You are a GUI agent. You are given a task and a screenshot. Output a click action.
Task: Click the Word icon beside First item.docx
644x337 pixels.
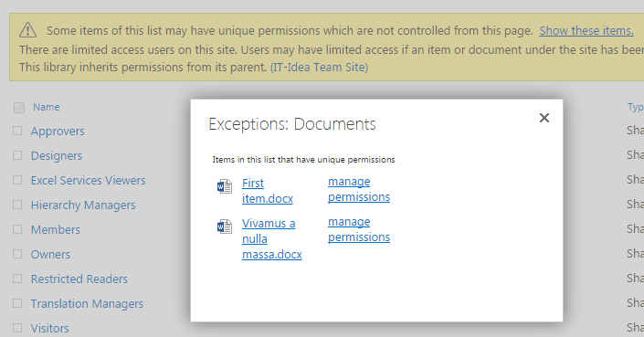(x=225, y=186)
